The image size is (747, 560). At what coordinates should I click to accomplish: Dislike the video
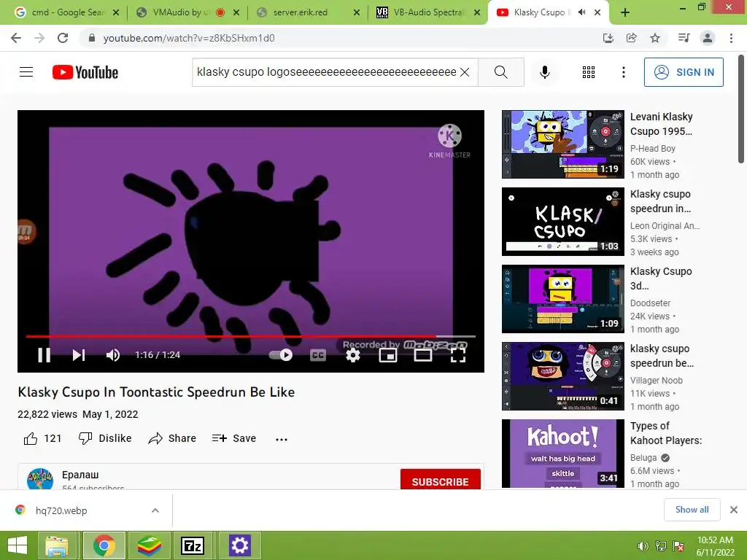[x=105, y=438]
